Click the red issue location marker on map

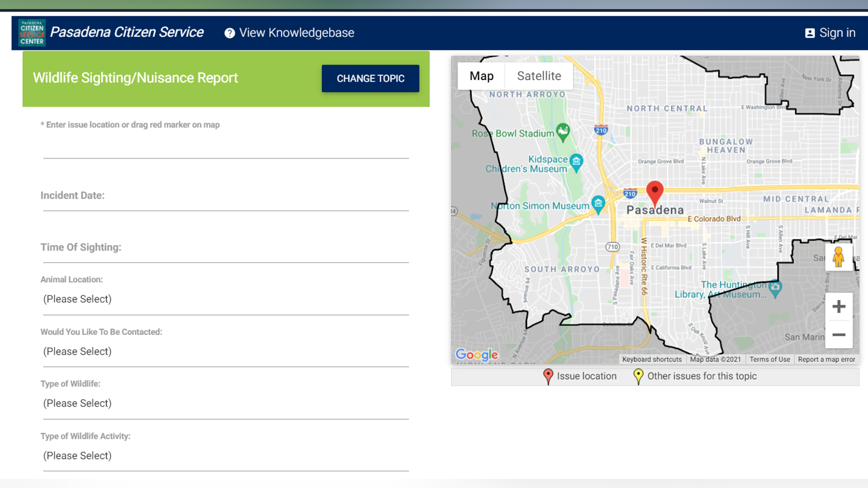click(655, 193)
